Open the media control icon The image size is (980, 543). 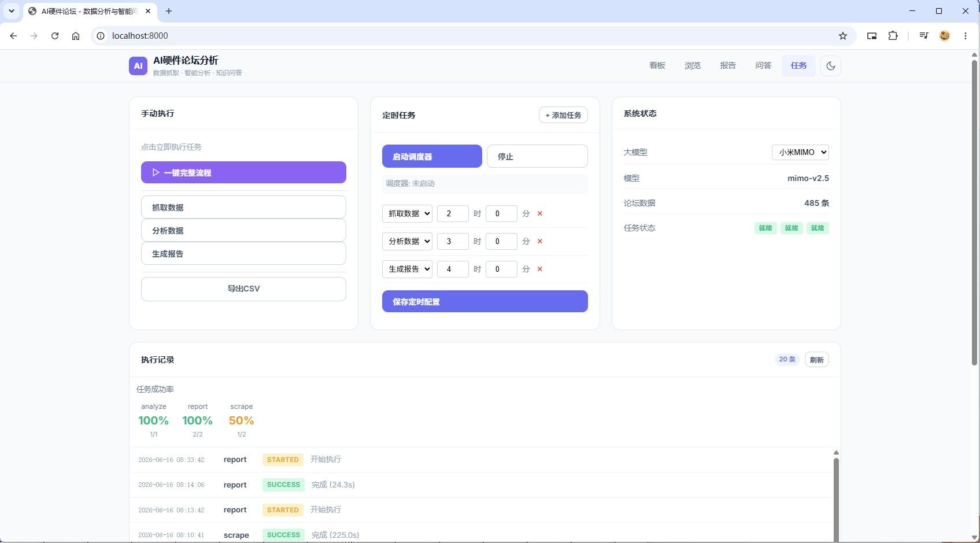924,36
